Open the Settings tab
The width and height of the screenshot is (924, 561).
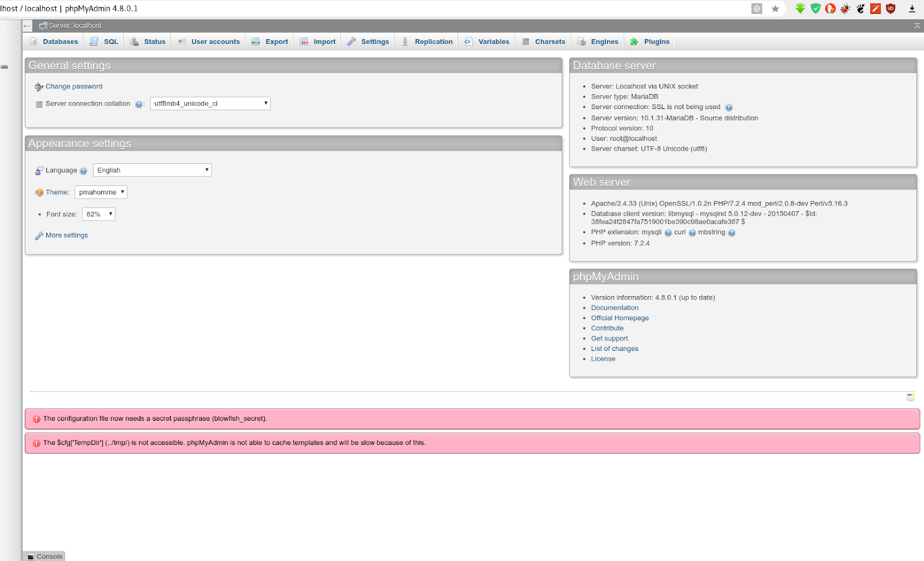(x=368, y=42)
